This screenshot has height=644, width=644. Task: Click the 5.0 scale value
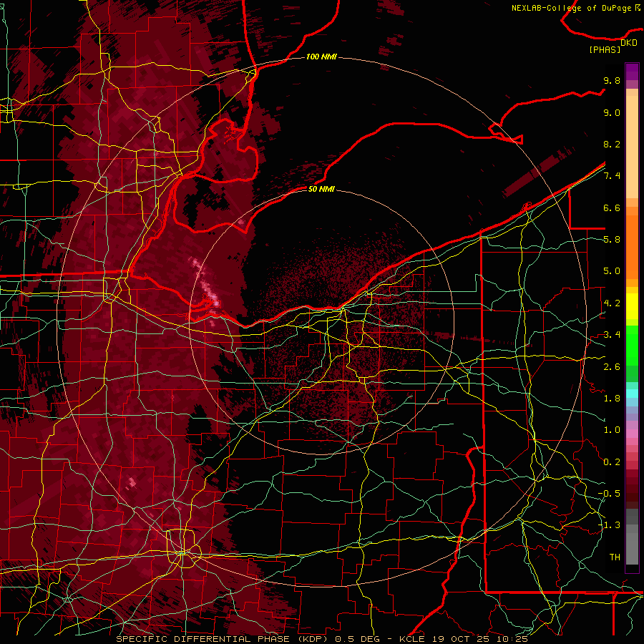tap(612, 271)
